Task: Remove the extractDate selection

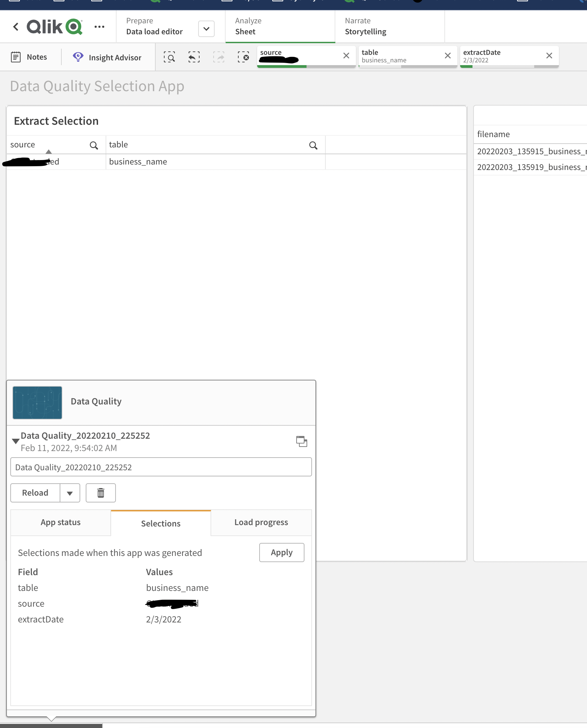Action: click(549, 56)
